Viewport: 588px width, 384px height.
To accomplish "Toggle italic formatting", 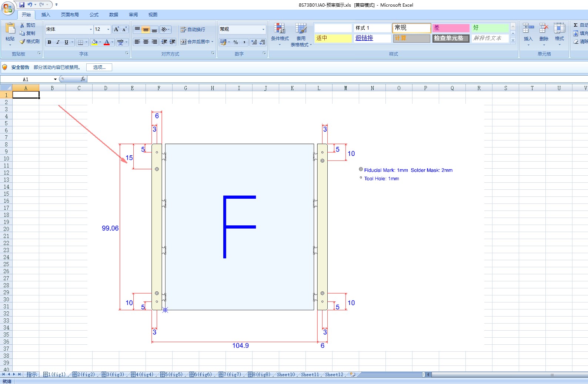I will click(x=58, y=42).
